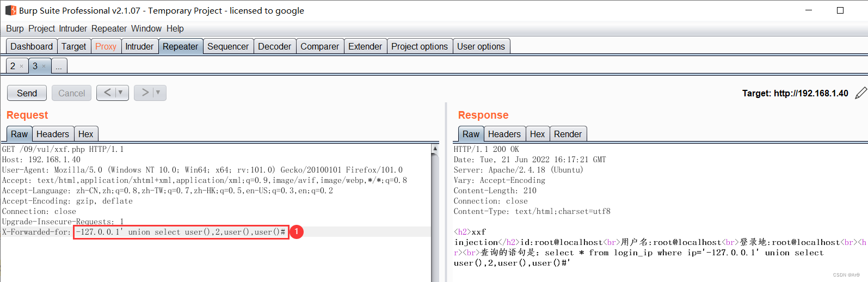Switch to the Extender tab

pos(365,46)
